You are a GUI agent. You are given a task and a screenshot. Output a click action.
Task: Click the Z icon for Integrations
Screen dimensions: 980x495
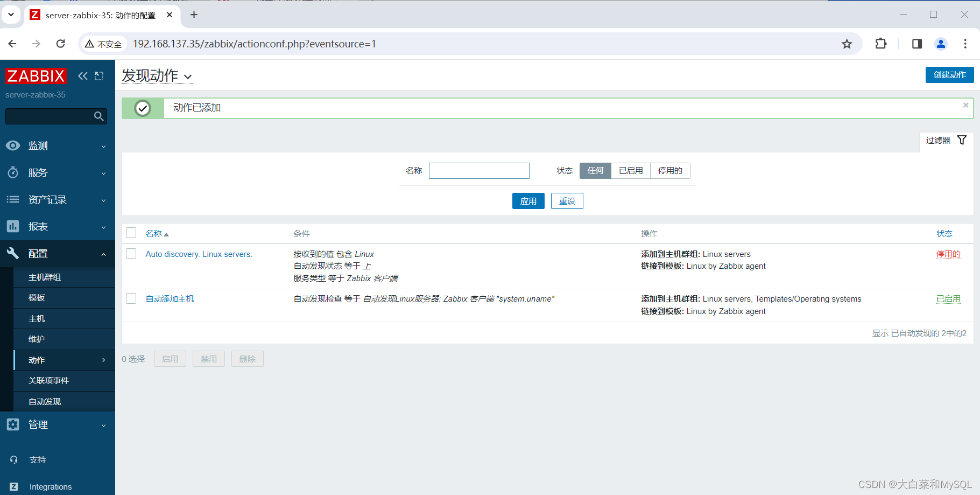[14, 486]
